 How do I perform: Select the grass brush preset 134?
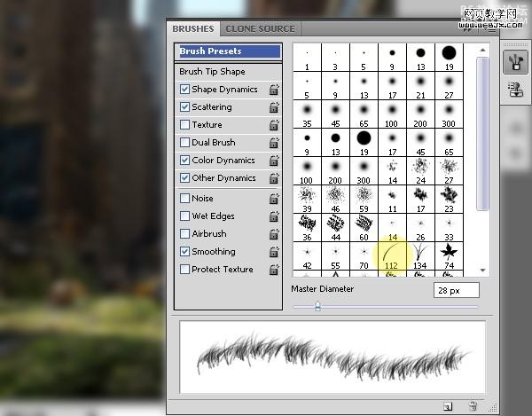click(x=420, y=256)
